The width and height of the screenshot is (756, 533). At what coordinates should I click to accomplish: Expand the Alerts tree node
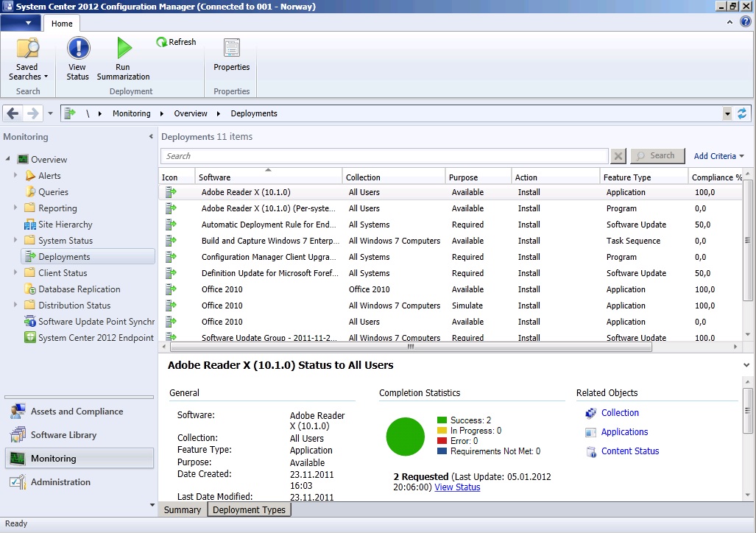(15, 175)
